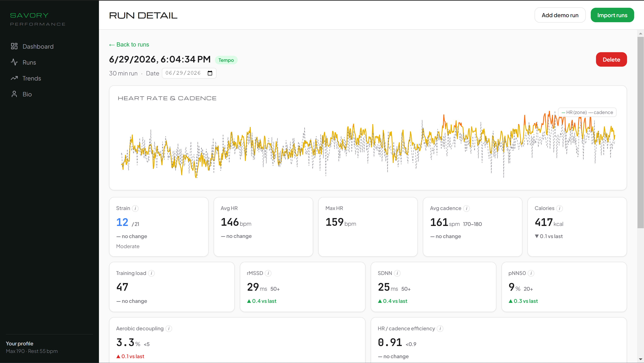The height and width of the screenshot is (363, 644).
Task: Click Add demo run button
Action: (x=560, y=15)
